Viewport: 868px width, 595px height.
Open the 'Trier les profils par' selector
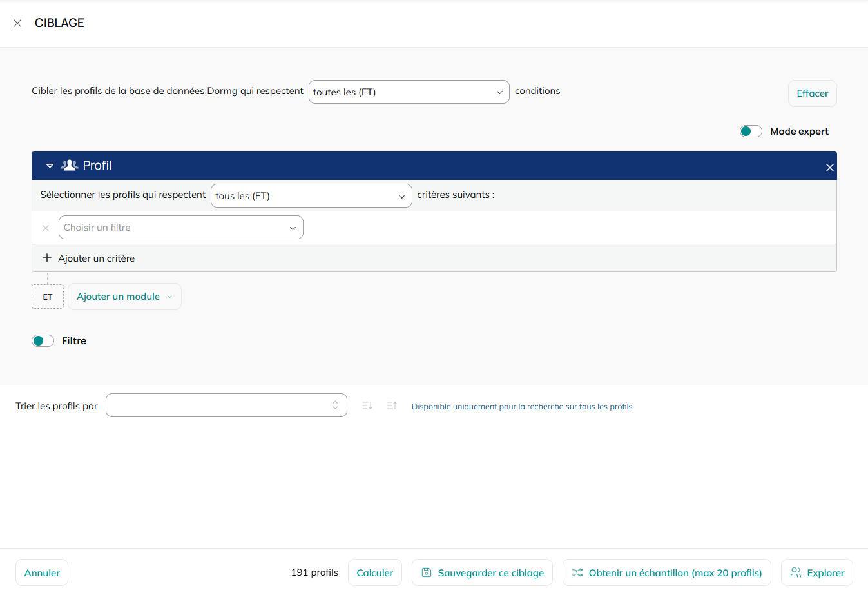226,405
